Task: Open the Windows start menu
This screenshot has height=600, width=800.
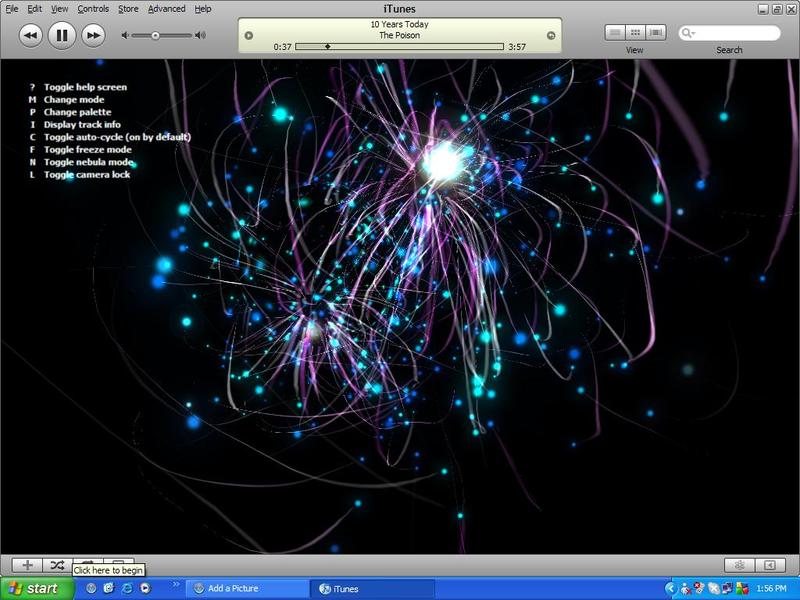Action: pyautogui.click(x=36, y=588)
